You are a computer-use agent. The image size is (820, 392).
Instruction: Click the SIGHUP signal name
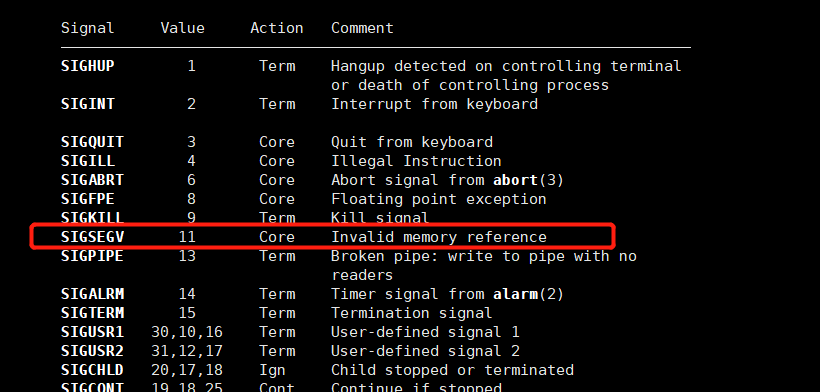tap(87, 66)
